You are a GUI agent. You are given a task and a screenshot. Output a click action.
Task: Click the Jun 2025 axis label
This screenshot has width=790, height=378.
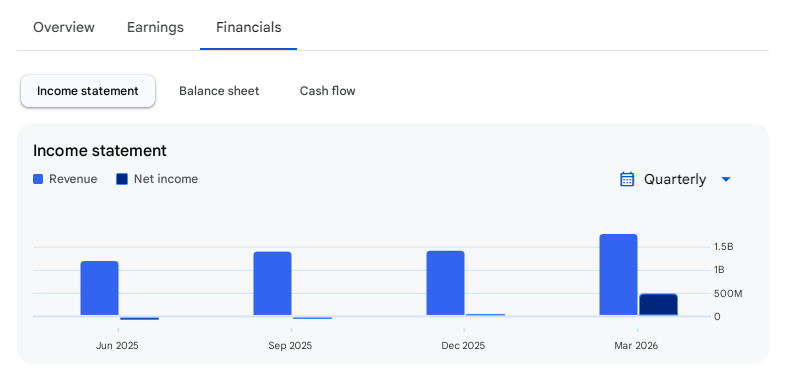(x=117, y=346)
